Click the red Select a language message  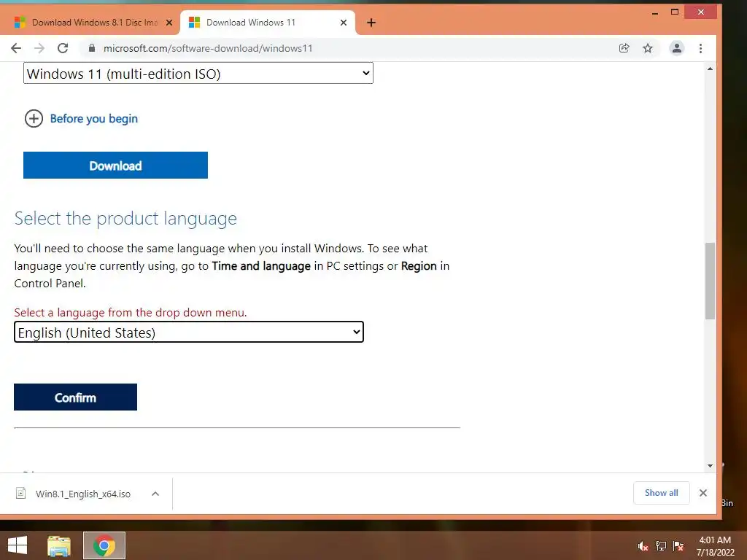click(131, 312)
